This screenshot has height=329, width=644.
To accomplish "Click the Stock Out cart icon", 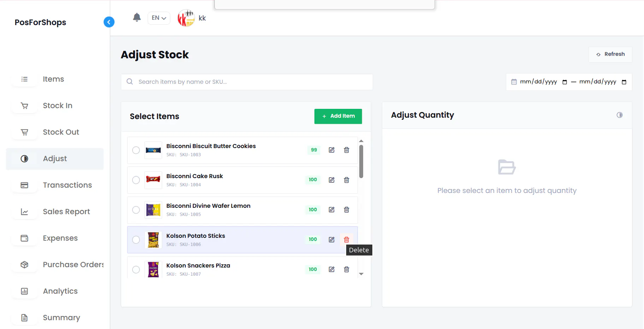I will click(24, 132).
